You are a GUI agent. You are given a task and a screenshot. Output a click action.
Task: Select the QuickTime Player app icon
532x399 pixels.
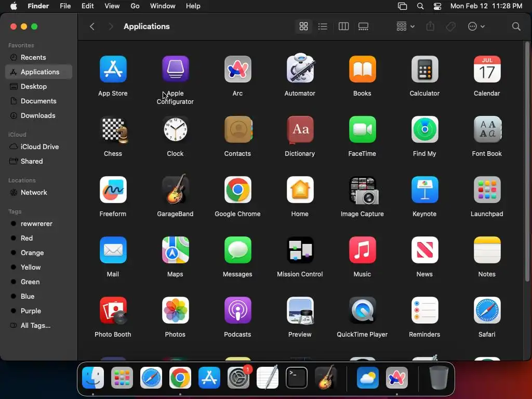[x=362, y=310]
